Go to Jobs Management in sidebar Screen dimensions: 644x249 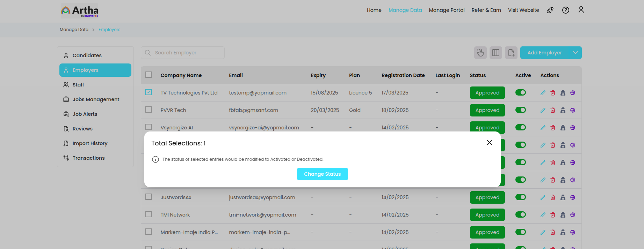point(96,99)
